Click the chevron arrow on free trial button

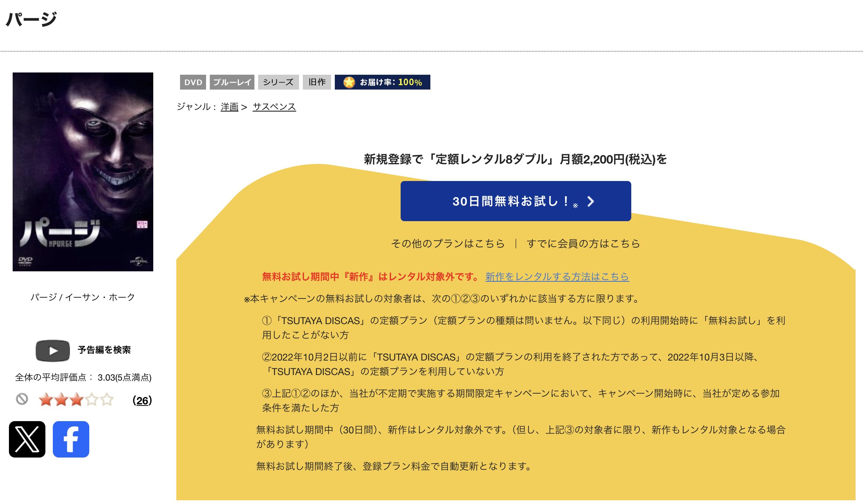pyautogui.click(x=590, y=201)
